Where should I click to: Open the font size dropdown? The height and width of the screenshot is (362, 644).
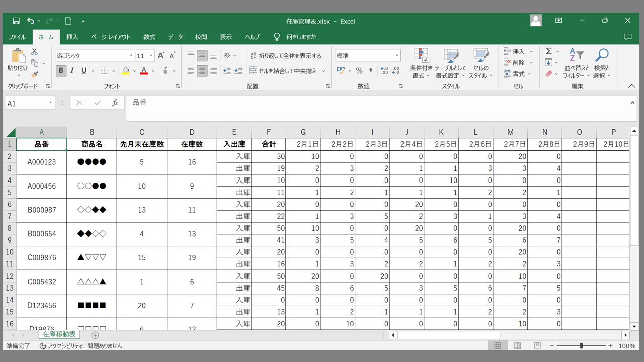[152, 56]
